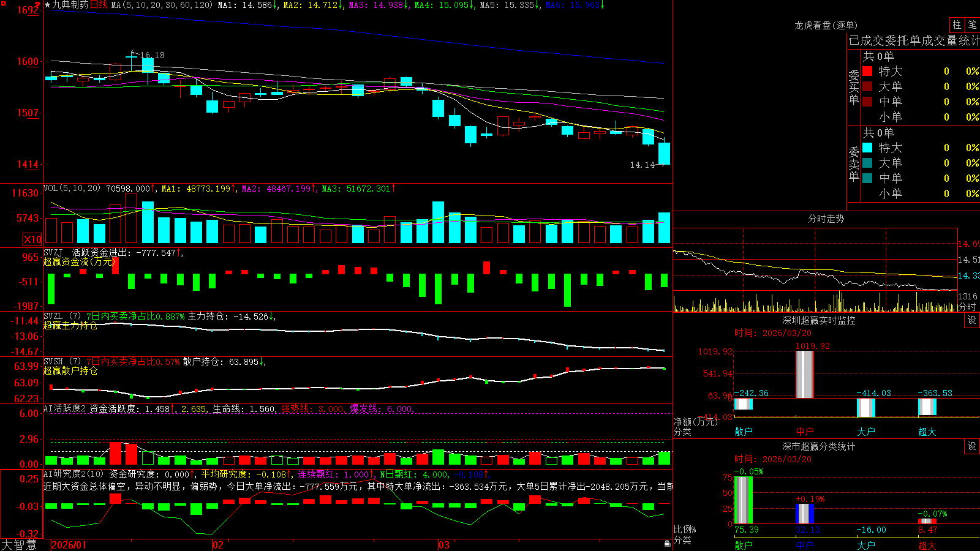Click the AI活跃度2 indicator label

coord(65,409)
